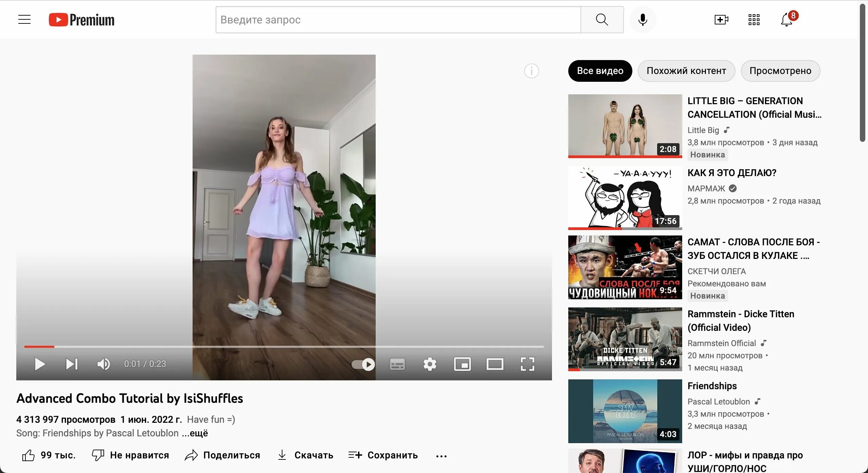Viewport: 868px width, 473px height.
Task: Open Little Big channel name
Action: 703,130
